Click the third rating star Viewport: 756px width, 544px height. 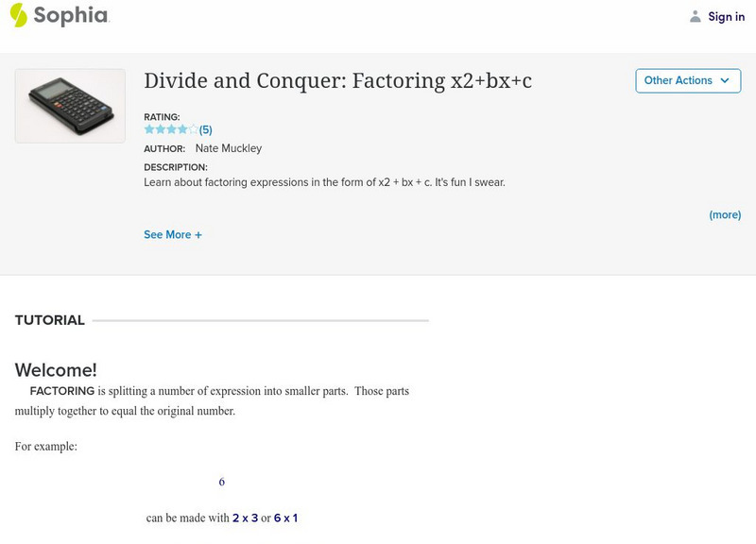pos(171,129)
